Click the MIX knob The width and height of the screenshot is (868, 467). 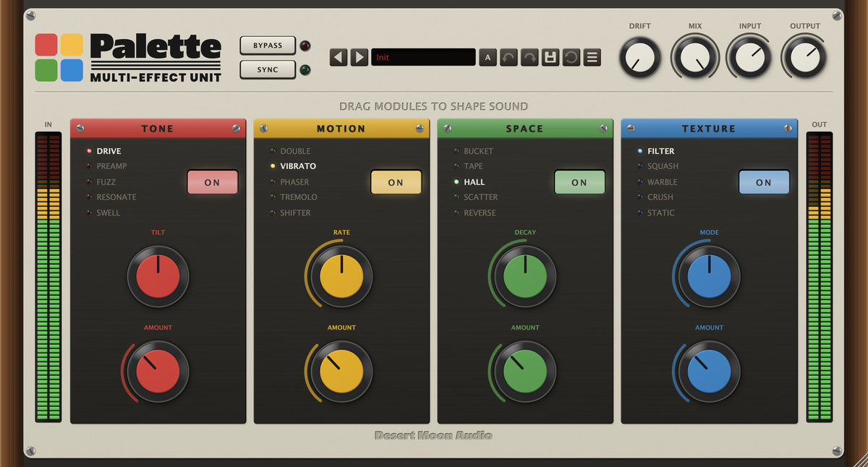coord(695,57)
